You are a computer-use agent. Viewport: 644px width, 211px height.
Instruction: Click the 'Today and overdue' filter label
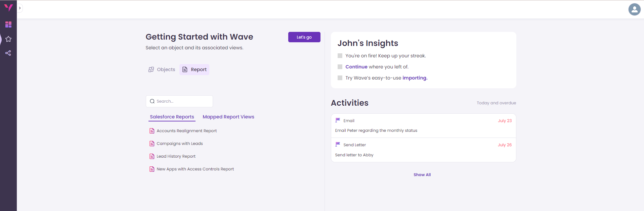pos(496,103)
